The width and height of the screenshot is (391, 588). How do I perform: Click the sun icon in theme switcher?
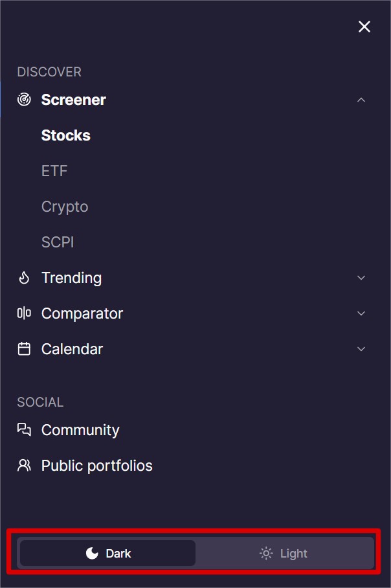[x=266, y=554]
